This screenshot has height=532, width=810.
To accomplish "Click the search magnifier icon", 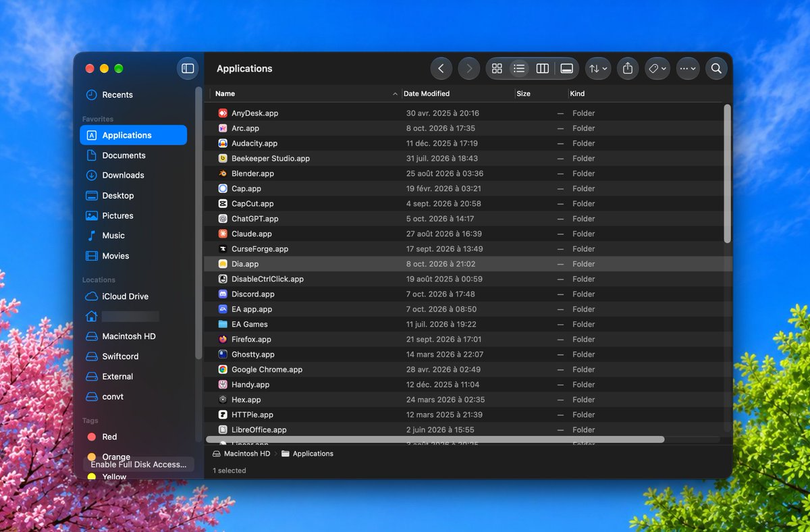I will click(716, 68).
